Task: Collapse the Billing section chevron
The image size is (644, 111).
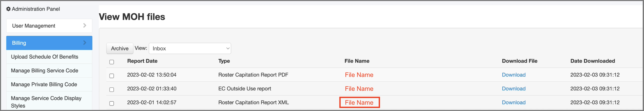Action: point(84,42)
